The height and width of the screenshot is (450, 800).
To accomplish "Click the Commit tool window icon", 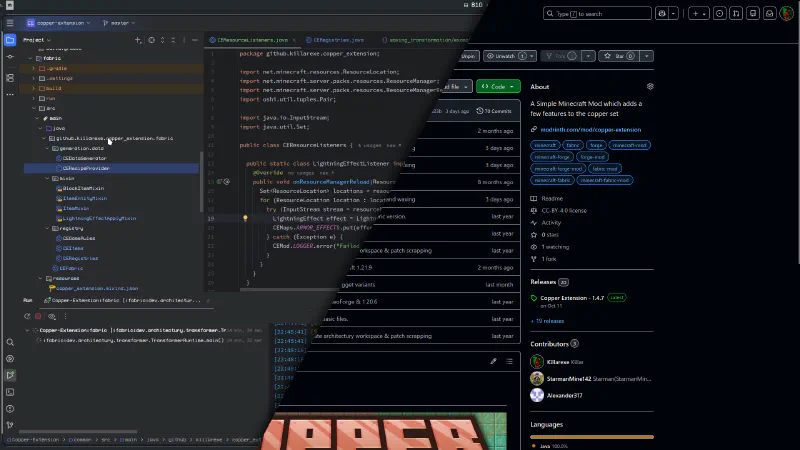I will [10, 58].
